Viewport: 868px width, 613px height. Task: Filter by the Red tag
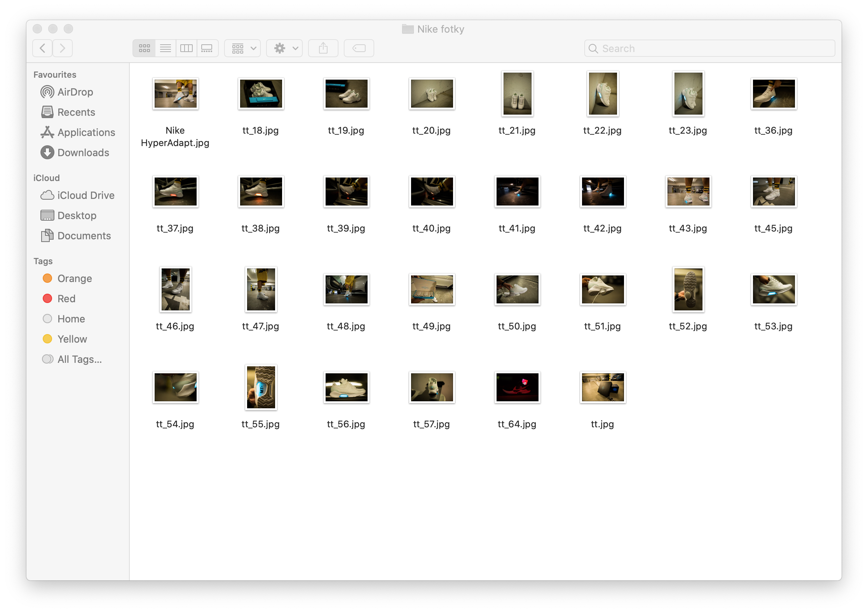point(66,299)
